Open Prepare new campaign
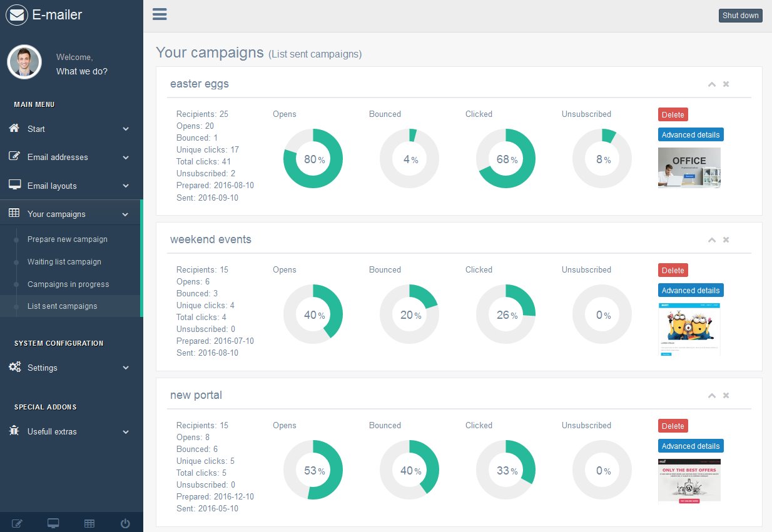This screenshot has height=532, width=772. click(68, 239)
